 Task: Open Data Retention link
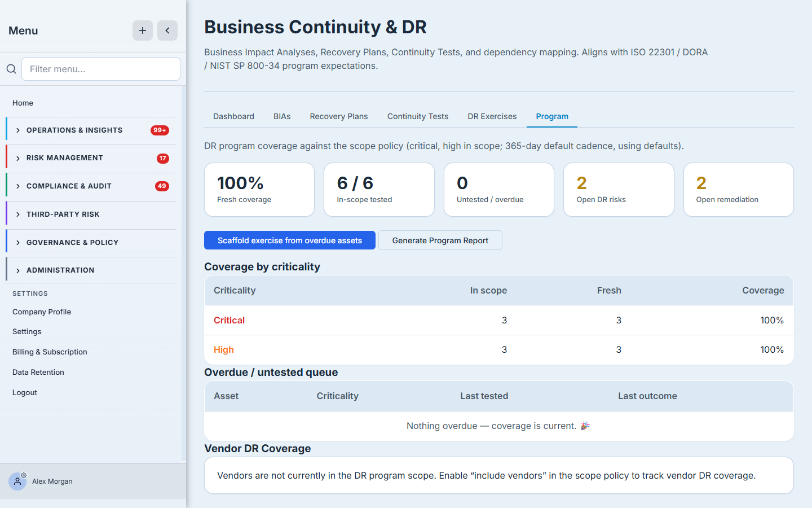point(38,372)
